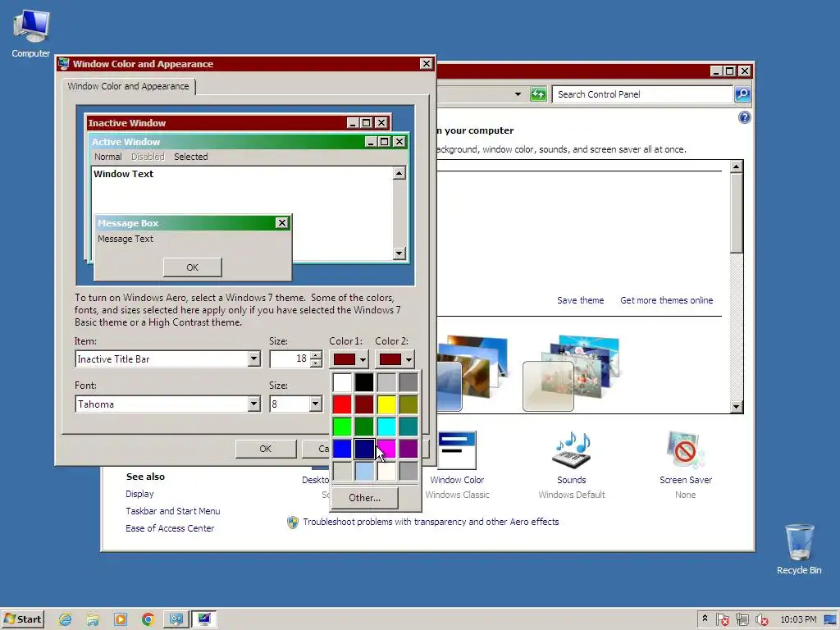Image resolution: width=840 pixels, height=630 pixels.
Task: Open the Display link under See also
Action: tap(139, 494)
